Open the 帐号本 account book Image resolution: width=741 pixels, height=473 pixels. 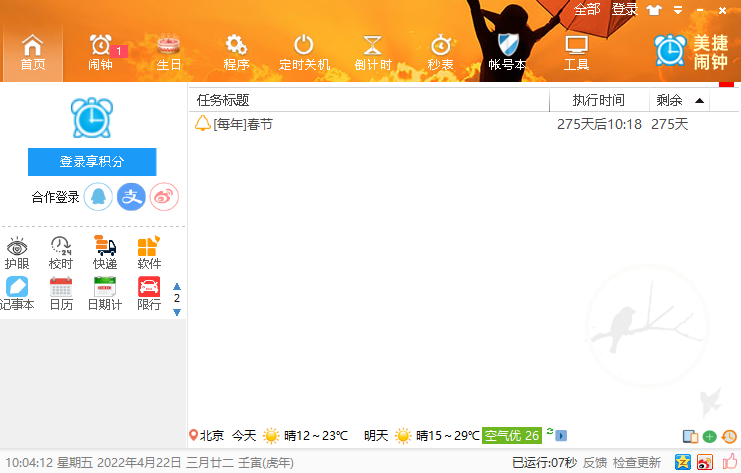pyautogui.click(x=508, y=52)
